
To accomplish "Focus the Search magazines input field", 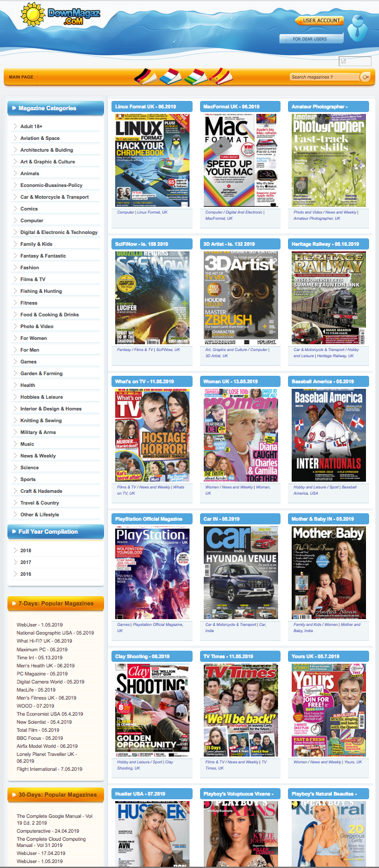I will pyautogui.click(x=324, y=77).
